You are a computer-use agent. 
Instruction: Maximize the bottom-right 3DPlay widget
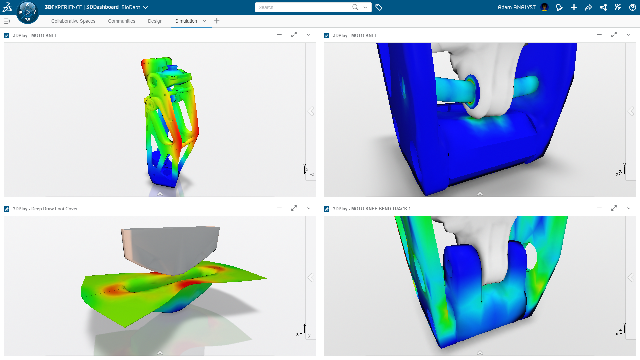(x=614, y=208)
